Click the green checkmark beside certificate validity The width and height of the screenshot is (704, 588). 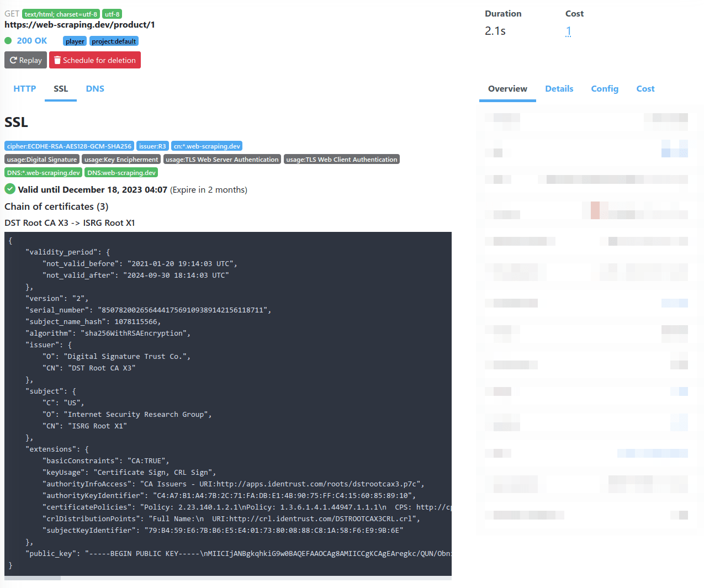point(9,189)
